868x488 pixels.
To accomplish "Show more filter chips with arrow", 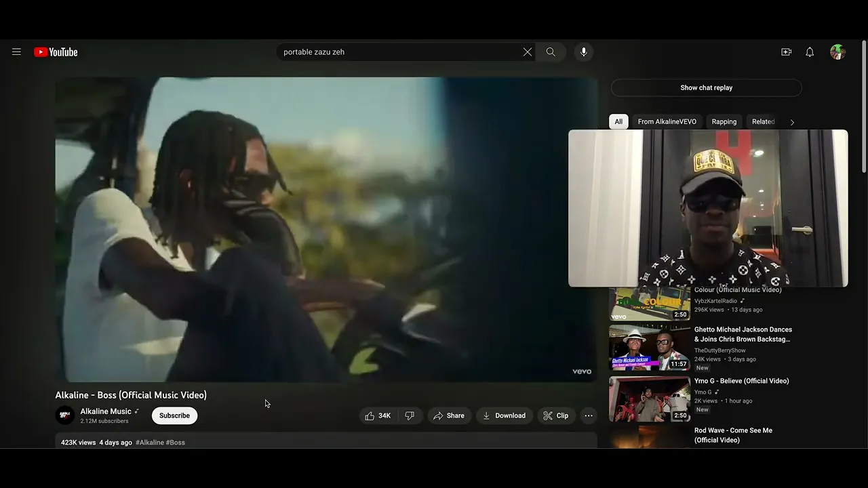I will click(791, 122).
